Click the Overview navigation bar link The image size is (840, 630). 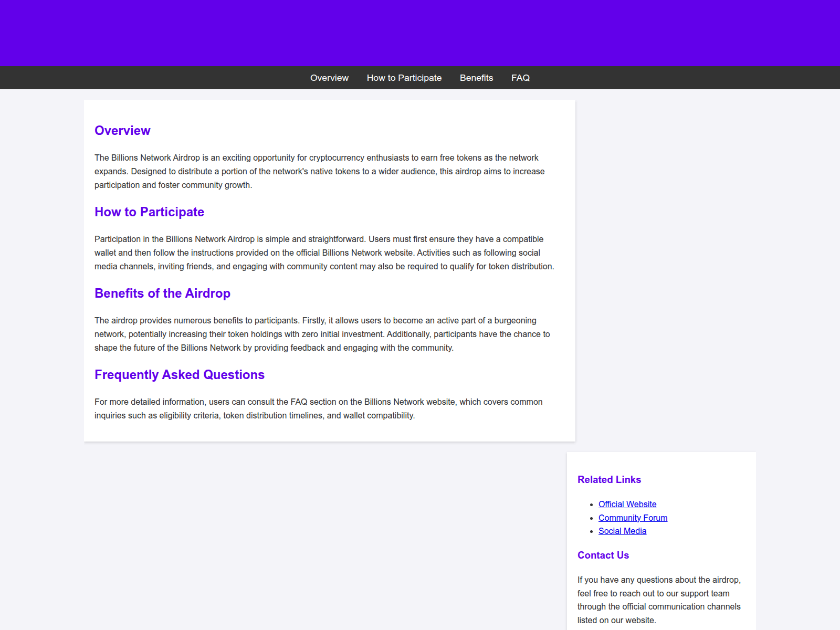click(329, 78)
